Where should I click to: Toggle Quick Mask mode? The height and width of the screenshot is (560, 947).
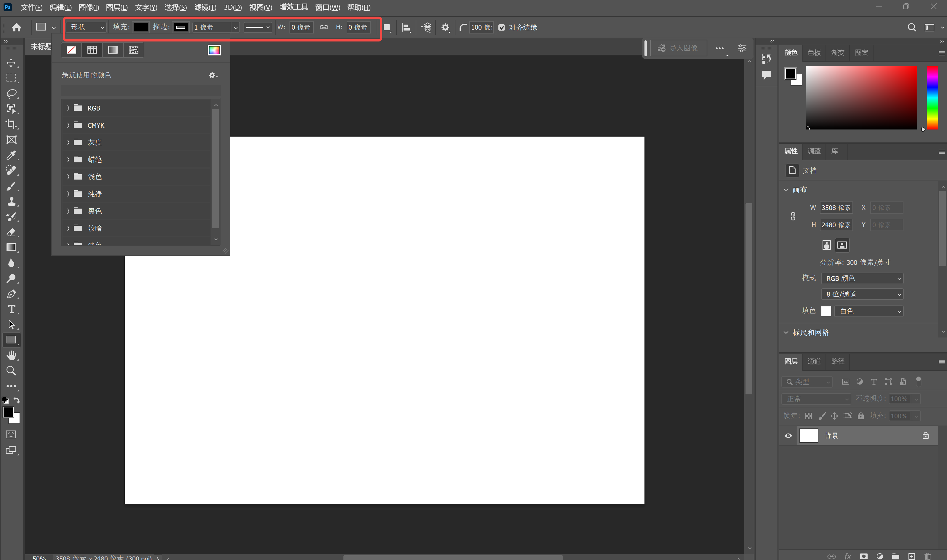tap(11, 434)
